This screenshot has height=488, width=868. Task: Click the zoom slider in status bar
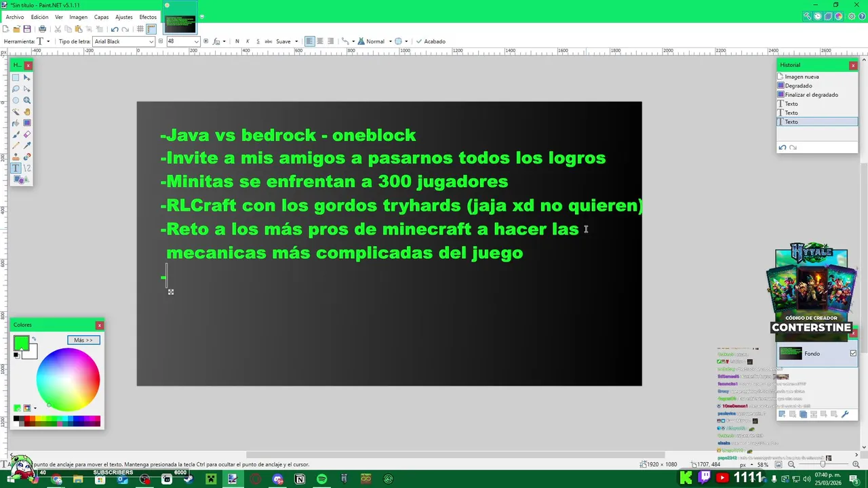823,465
